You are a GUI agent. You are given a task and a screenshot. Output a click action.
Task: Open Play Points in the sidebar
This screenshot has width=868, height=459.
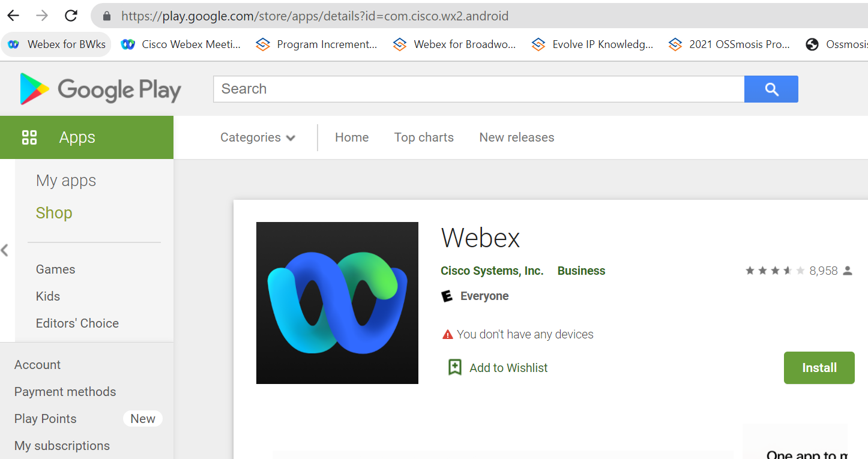click(x=46, y=419)
